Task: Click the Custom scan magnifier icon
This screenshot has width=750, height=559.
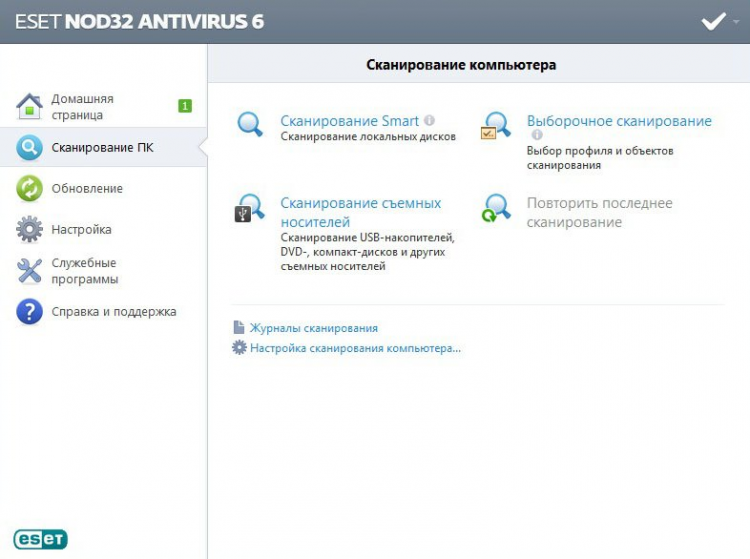Action: (496, 126)
